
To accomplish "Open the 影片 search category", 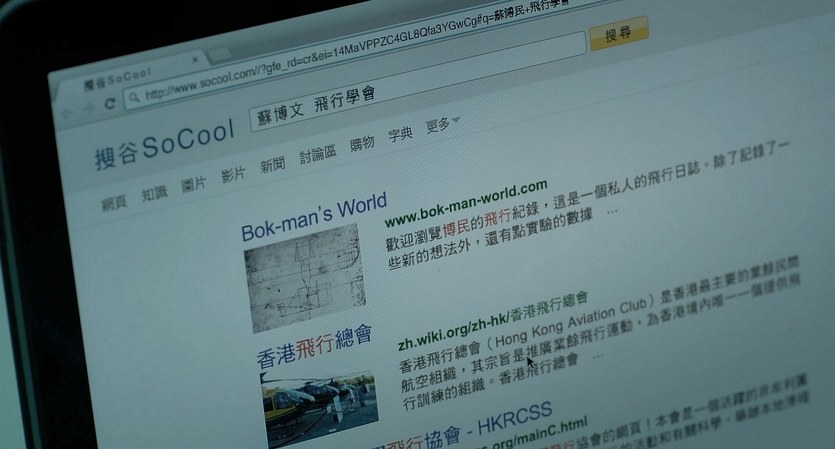I will point(232,176).
